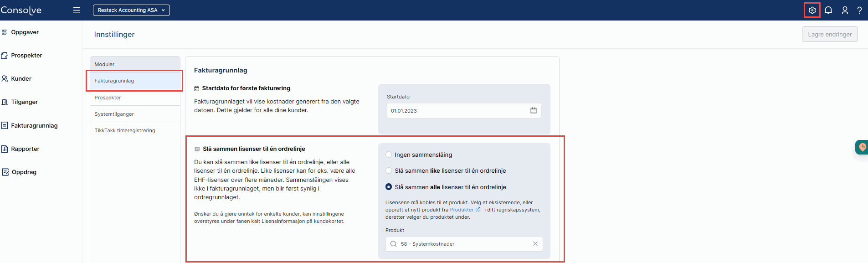Select 'Slå sammen alle lisenser' radio option
The image size is (868, 263).
click(x=389, y=187)
